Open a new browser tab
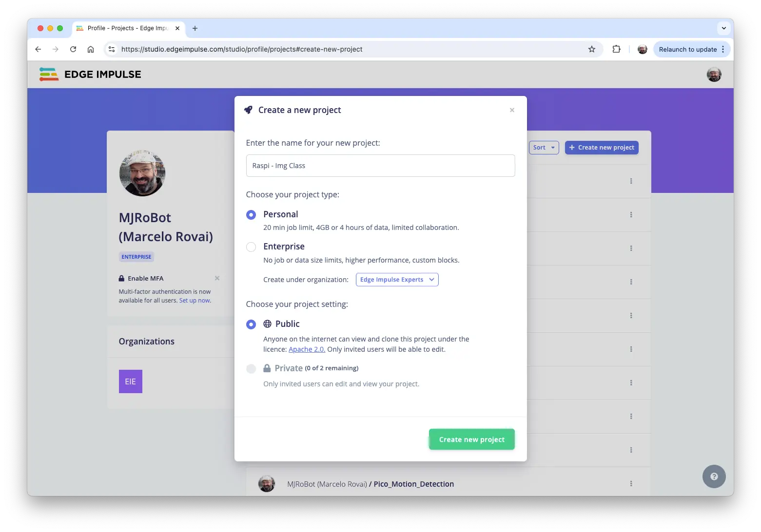The width and height of the screenshot is (761, 532). [195, 28]
